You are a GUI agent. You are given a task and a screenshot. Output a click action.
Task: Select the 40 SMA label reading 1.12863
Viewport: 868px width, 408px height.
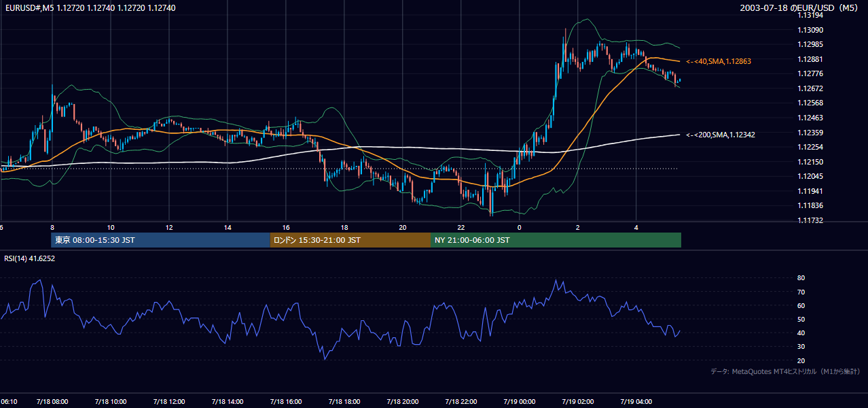tap(719, 61)
